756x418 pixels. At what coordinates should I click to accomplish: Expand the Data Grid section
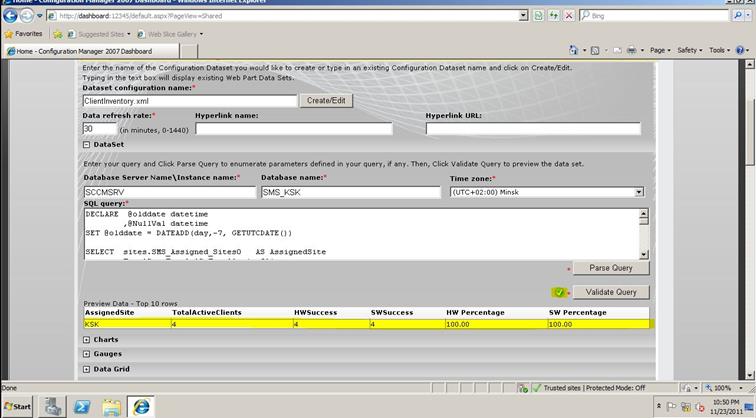(86, 369)
